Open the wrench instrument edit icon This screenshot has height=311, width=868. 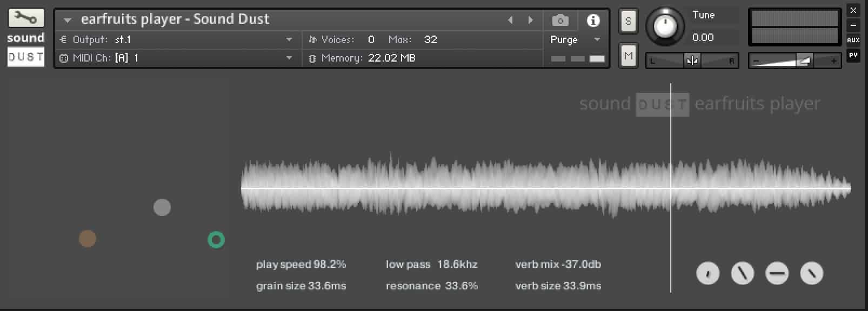click(x=26, y=18)
